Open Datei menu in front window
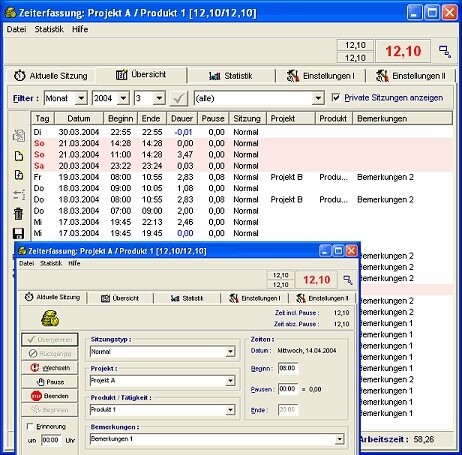The image size is (462, 455). tap(26, 263)
